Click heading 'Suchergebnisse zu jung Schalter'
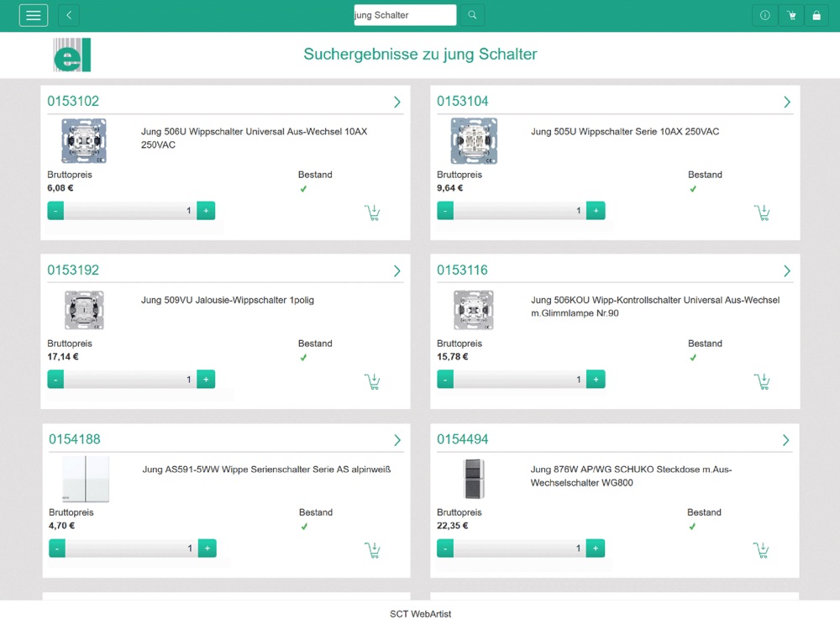 pos(421,54)
